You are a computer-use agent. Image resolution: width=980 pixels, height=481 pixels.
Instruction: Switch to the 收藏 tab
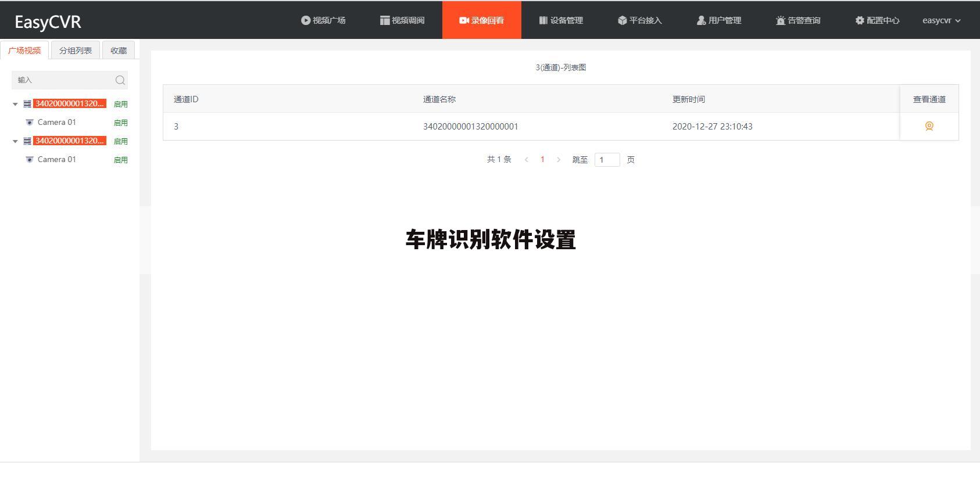pos(119,51)
